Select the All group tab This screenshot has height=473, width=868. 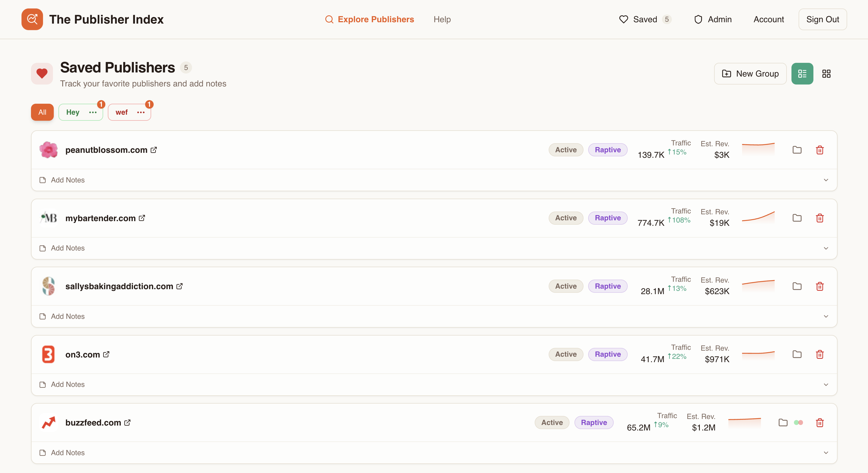pyautogui.click(x=42, y=112)
